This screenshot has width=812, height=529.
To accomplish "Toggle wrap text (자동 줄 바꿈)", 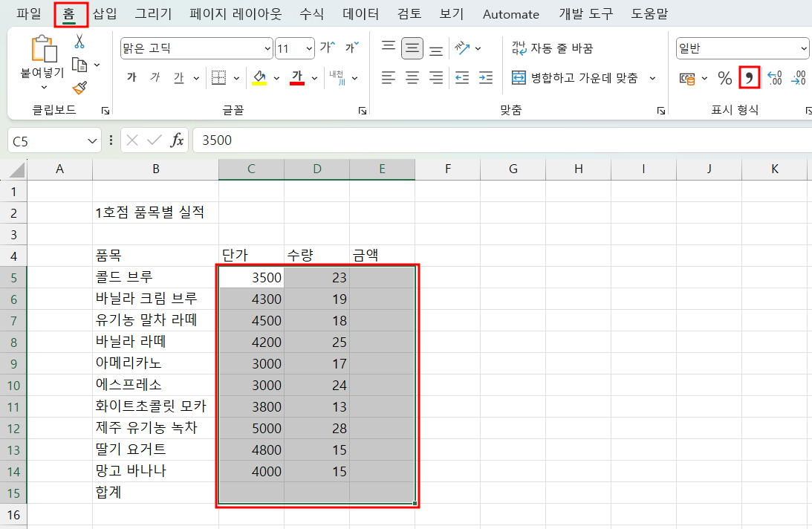I will point(552,48).
